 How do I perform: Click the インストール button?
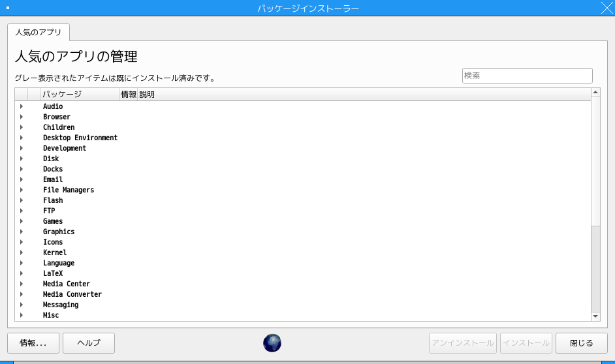[x=526, y=343]
